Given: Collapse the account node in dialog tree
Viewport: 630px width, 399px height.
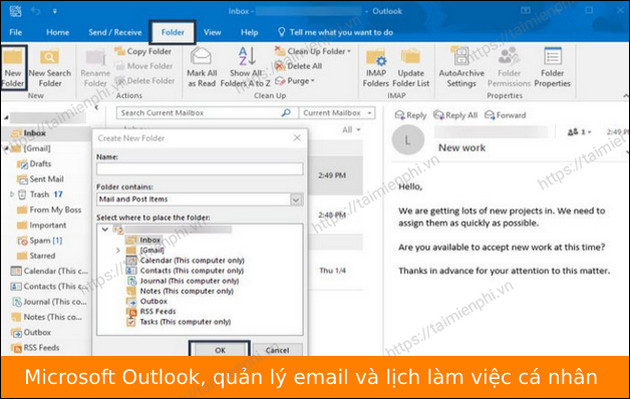Looking at the screenshot, I should (x=105, y=229).
